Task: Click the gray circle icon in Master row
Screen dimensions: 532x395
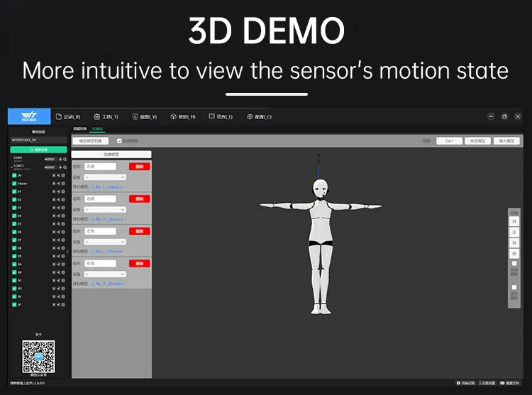Action: click(63, 184)
